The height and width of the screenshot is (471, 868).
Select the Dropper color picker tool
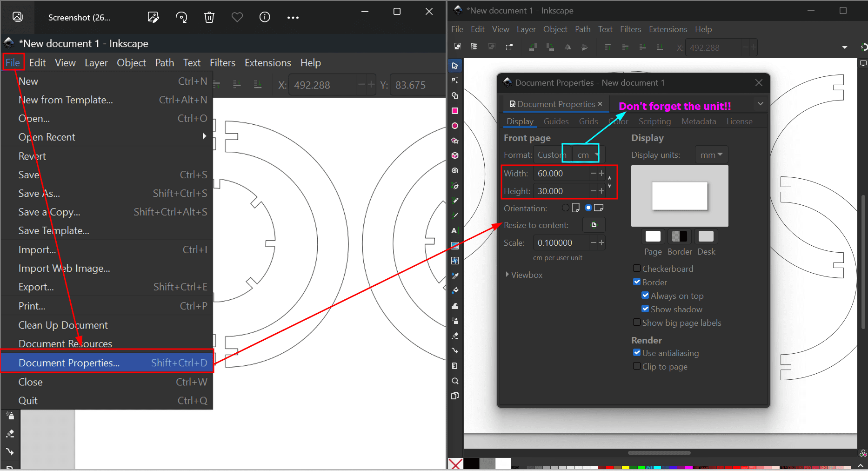pos(455,276)
